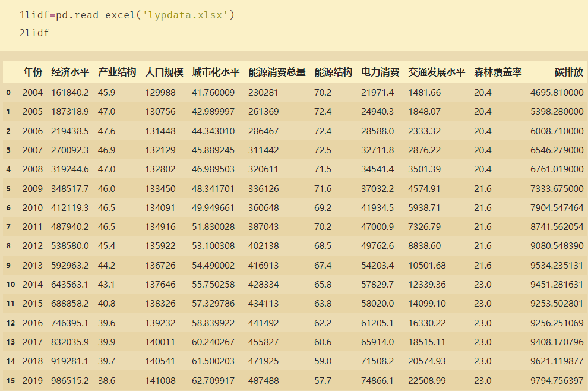This screenshot has width=588, height=391.
Task: Click the second code line 2lidf
Action: (34, 33)
